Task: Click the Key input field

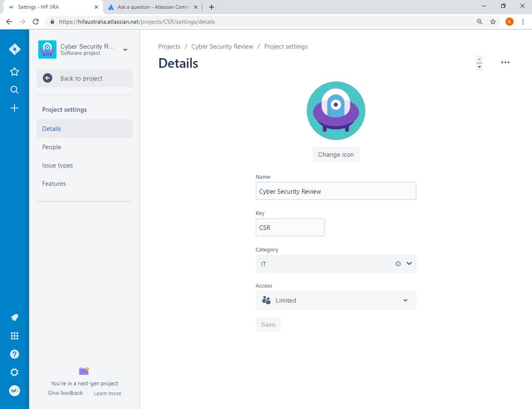Action: [290, 227]
